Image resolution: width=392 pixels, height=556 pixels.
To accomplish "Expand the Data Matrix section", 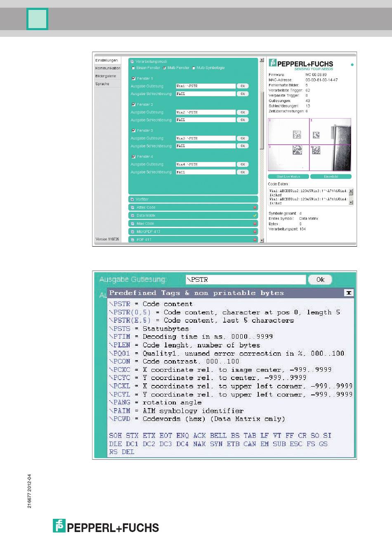I will coord(132,216).
